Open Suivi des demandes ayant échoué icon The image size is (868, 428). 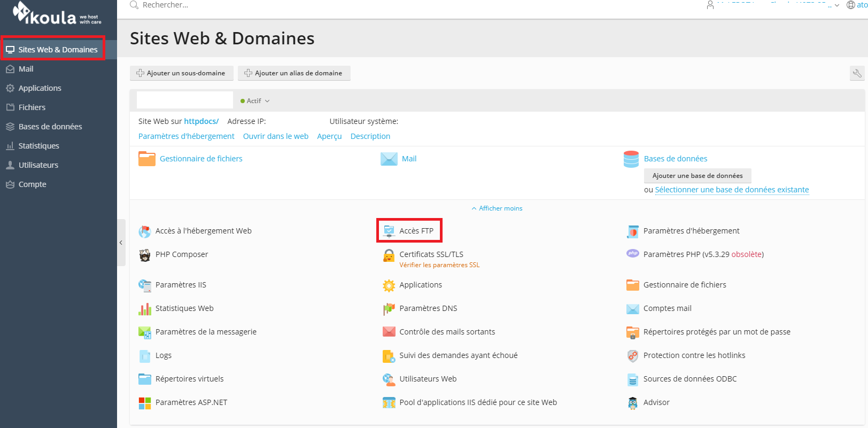point(389,356)
